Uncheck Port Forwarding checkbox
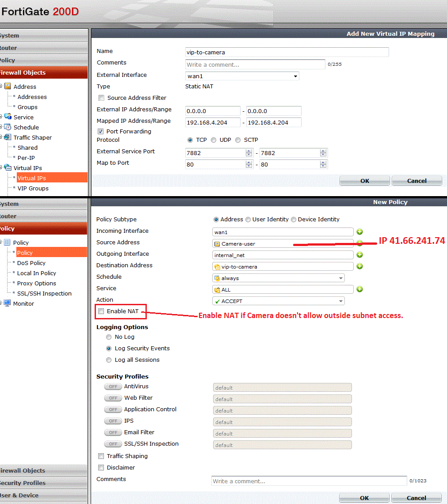Image resolution: width=447 pixels, height=504 pixels. (101, 132)
